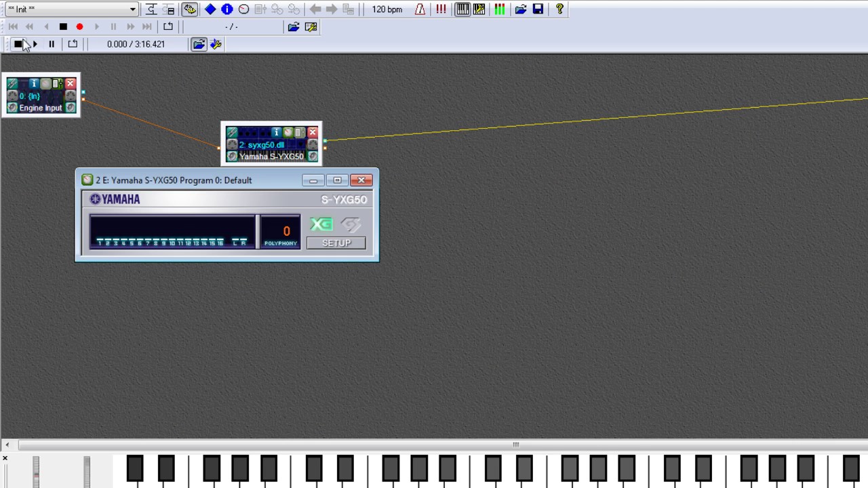Click the player configuration icon in third row
The image size is (868, 488).
coord(216,44)
